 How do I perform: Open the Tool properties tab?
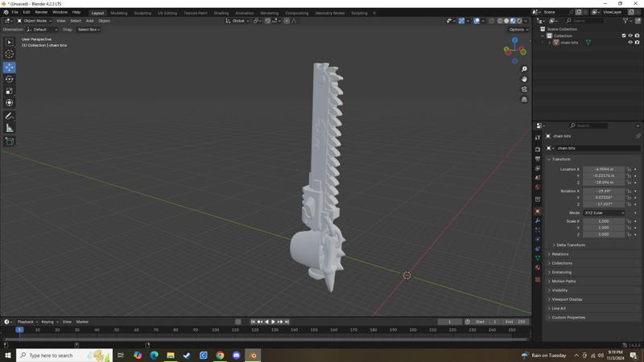pos(538,138)
